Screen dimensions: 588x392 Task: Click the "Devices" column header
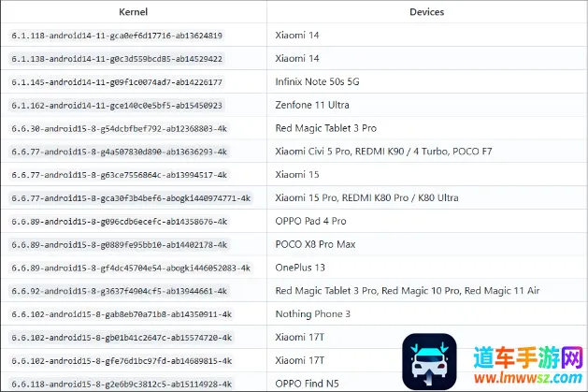[x=427, y=12]
